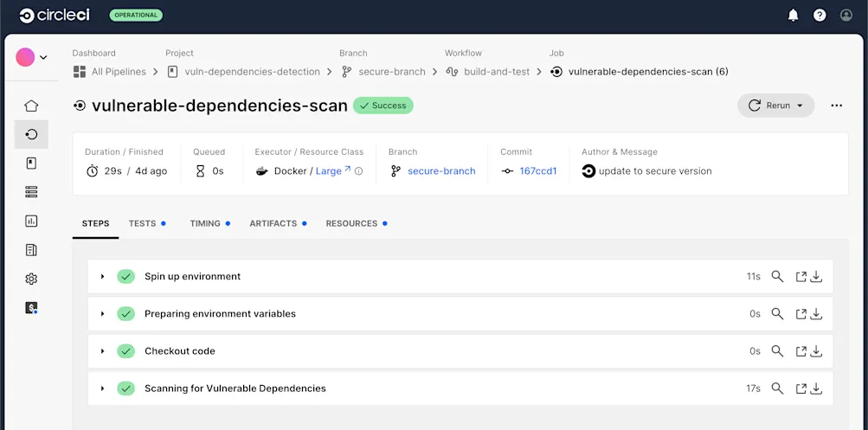Screen dimensions: 868x430
Task: Open the user account avatar icon
Action: coord(846,16)
